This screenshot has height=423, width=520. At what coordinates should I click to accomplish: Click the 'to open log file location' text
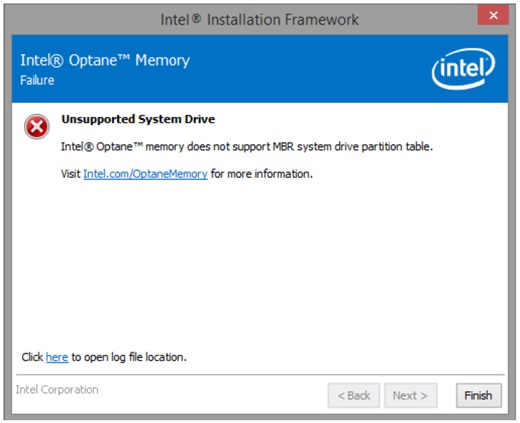coord(129,357)
